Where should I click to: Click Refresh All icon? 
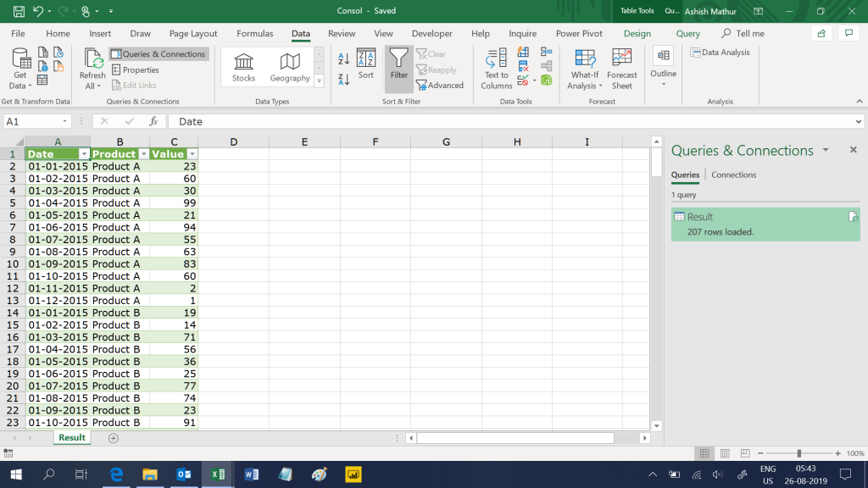[92, 69]
